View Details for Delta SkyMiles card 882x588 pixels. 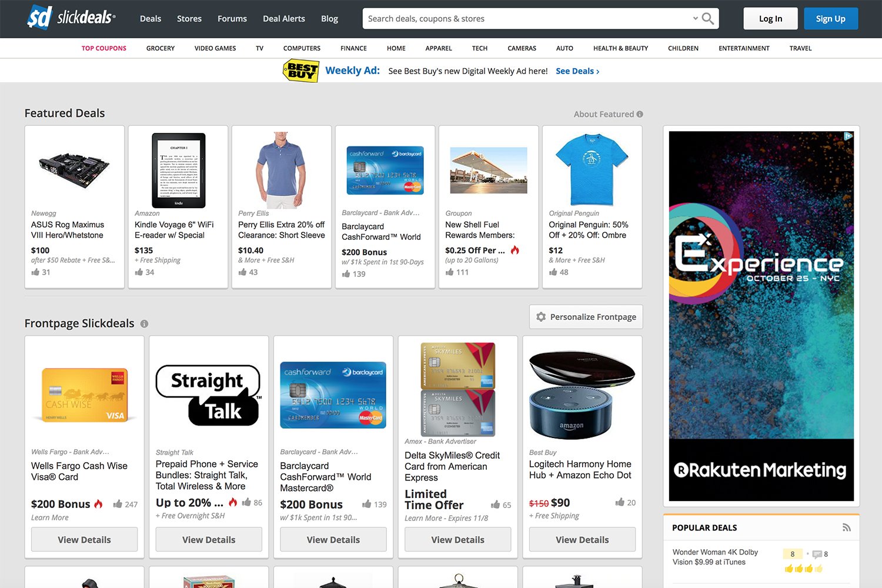coord(458,540)
